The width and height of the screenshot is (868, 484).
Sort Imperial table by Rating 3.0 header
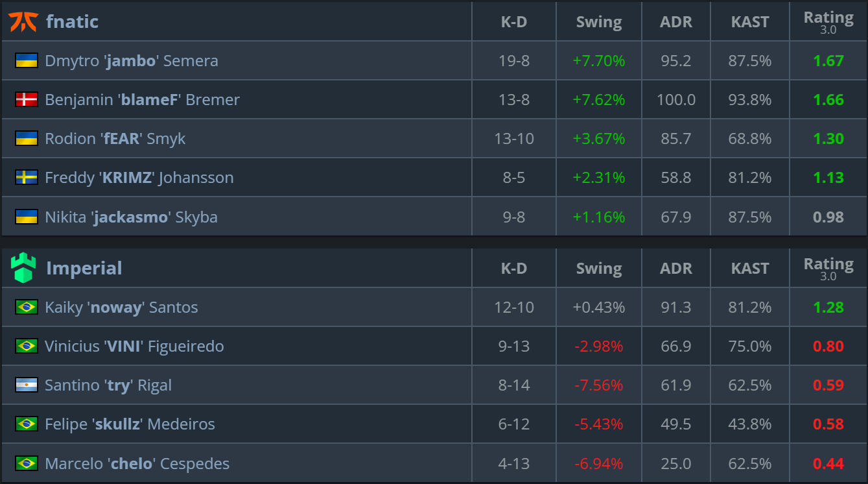pos(828,269)
